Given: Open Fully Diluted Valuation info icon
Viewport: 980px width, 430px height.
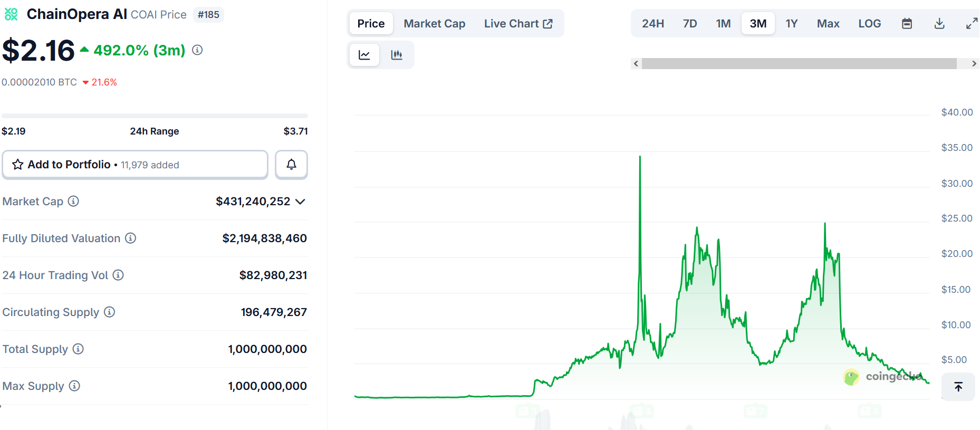Looking at the screenshot, I should pos(130,238).
